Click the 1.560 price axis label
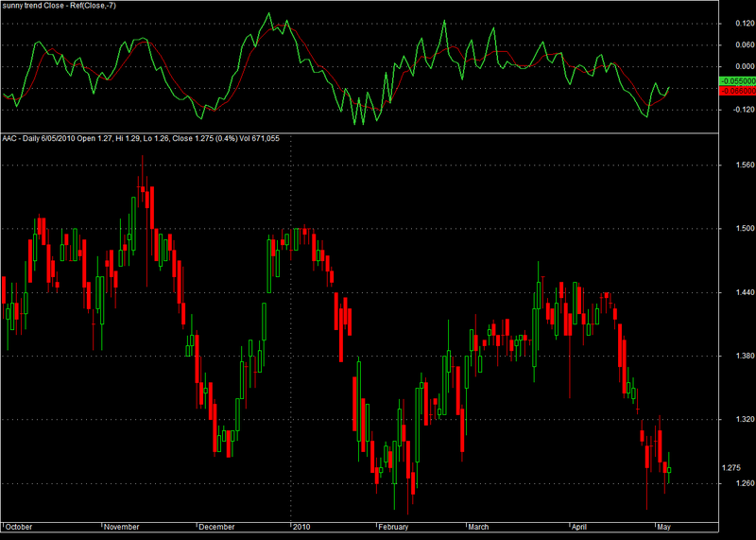The image size is (756, 540). [745, 165]
